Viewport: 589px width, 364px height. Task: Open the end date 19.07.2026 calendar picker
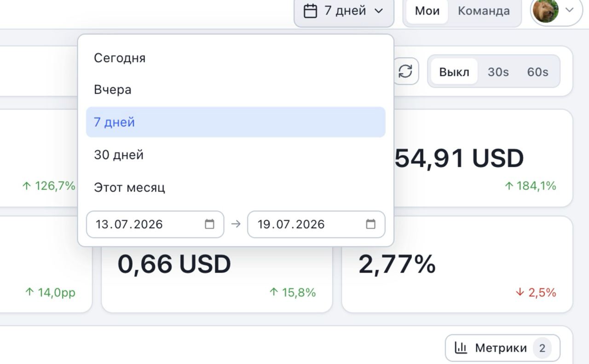(x=370, y=224)
